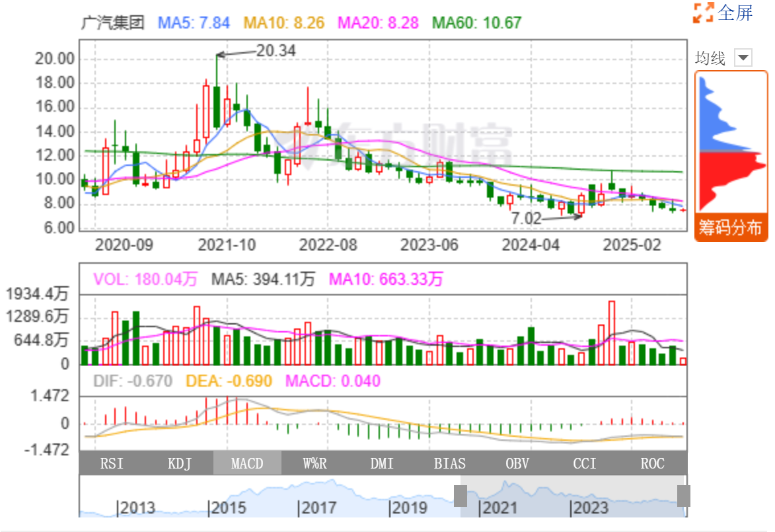
Task: Expand the 均线 dropdown arrow
Action: (x=743, y=58)
